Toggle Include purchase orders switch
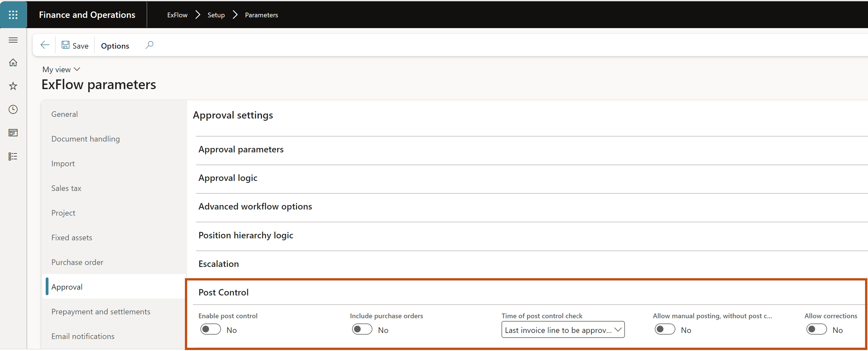The image size is (868, 351). click(x=362, y=329)
